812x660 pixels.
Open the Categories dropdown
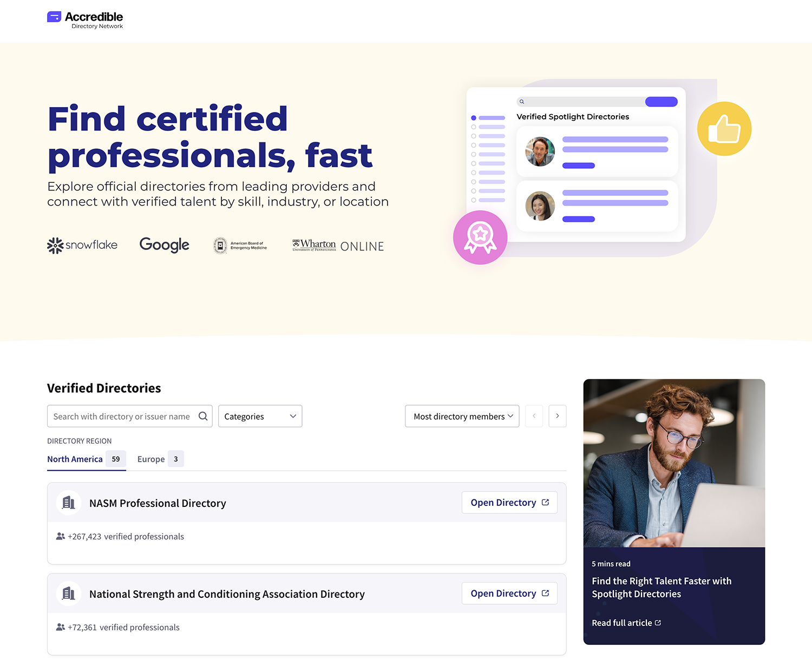pos(260,416)
